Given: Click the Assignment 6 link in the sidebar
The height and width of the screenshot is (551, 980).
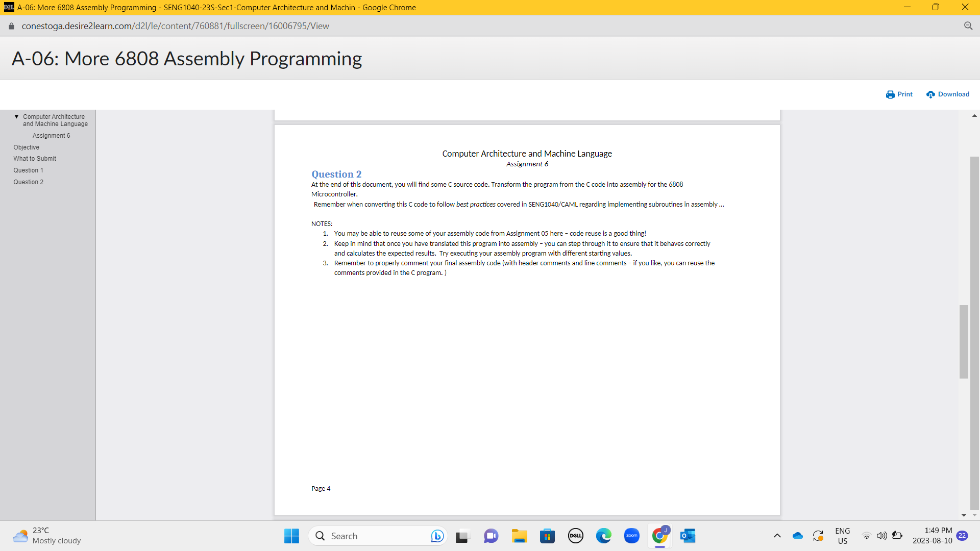Looking at the screenshot, I should [51, 135].
